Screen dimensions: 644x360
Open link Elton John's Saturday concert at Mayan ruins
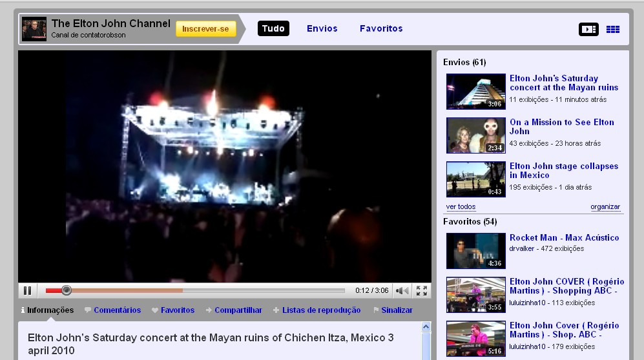click(564, 83)
